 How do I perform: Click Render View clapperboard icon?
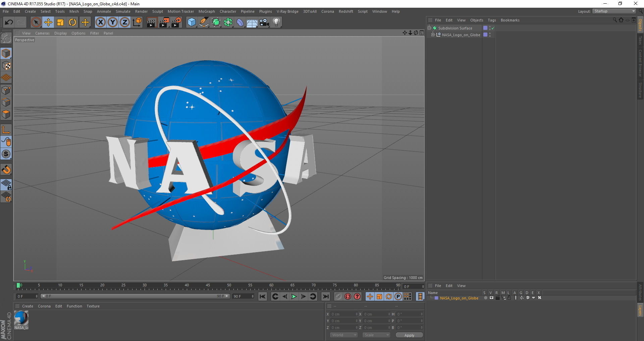click(152, 22)
